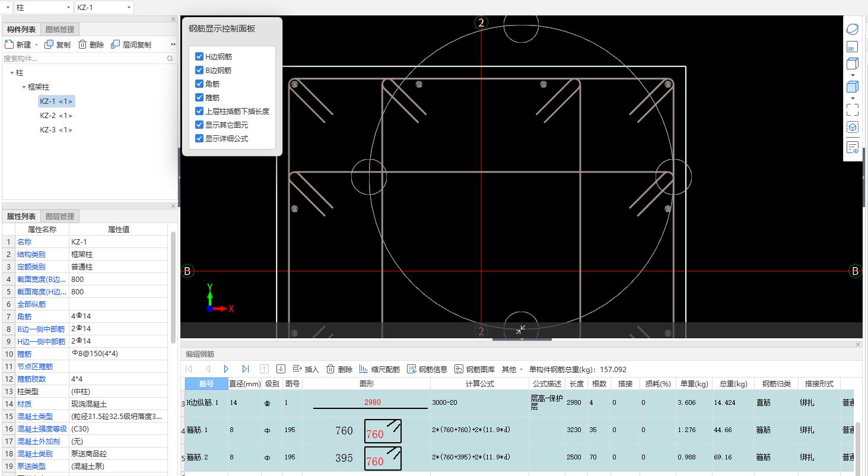
Task: Uncheck 角筋 checkbox
Action: (199, 84)
